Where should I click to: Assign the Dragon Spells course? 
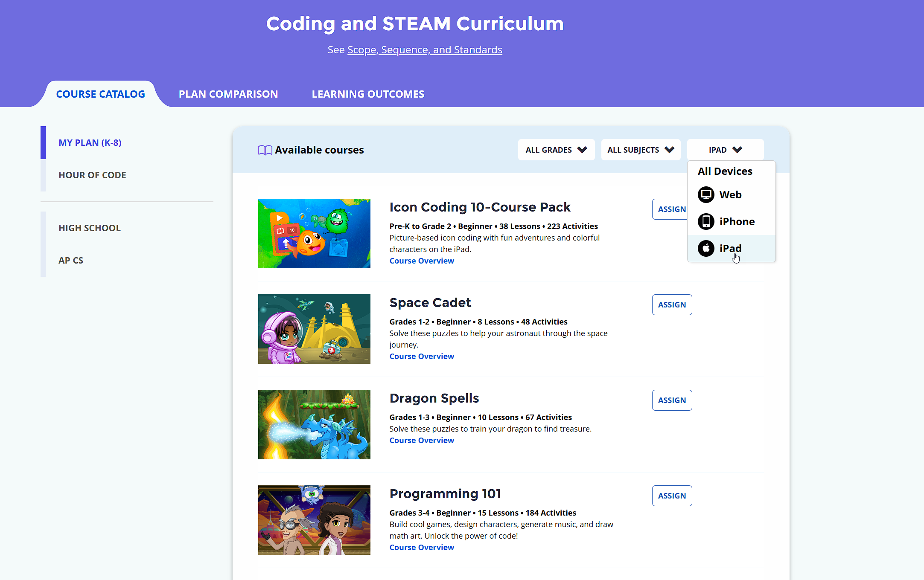coord(672,400)
